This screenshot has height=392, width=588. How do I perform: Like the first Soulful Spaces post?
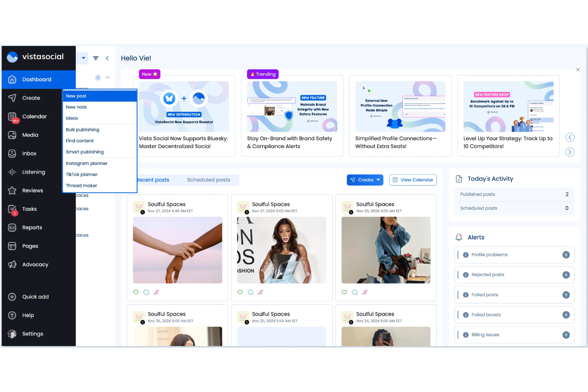coord(136,292)
